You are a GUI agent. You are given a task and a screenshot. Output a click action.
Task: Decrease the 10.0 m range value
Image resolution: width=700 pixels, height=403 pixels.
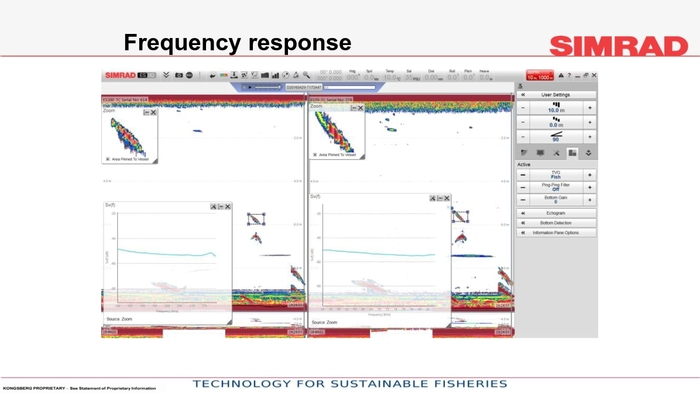523,108
